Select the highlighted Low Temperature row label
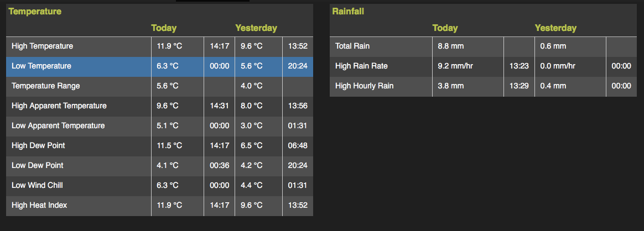This screenshot has width=644, height=231. pos(41,66)
